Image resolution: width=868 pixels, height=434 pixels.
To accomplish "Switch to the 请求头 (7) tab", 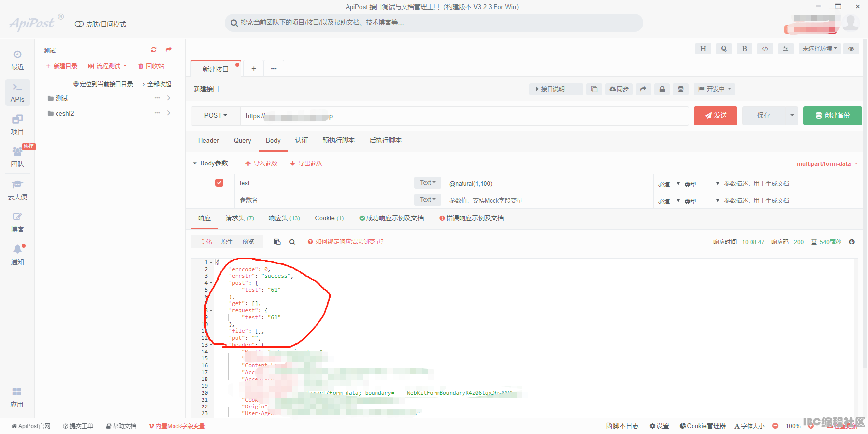I will tap(239, 218).
